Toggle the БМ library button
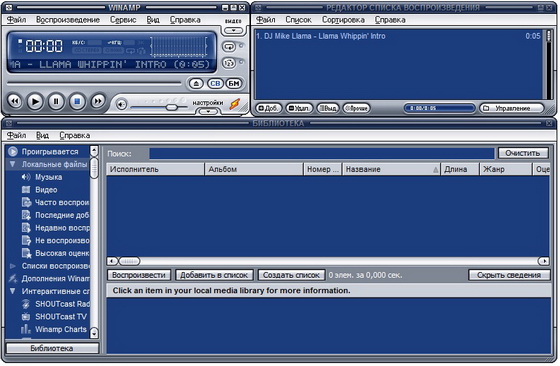The height and width of the screenshot is (366, 560). pos(234,84)
